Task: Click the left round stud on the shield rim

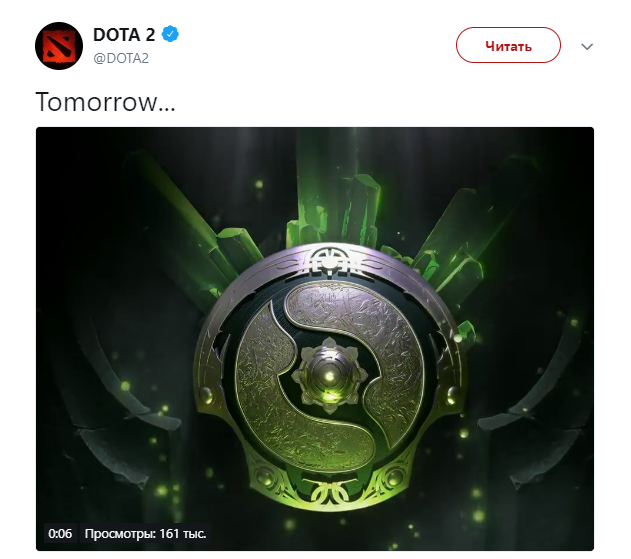Action: pos(206,394)
